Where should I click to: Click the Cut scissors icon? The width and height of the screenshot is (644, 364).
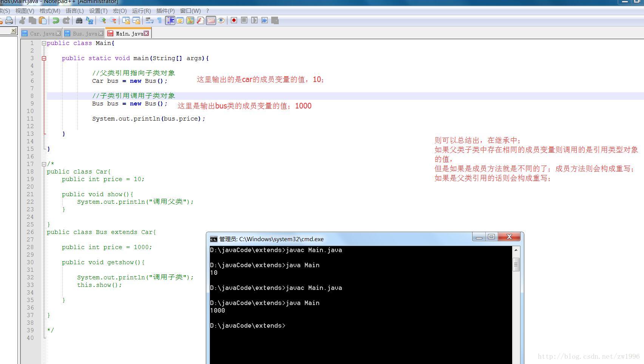pyautogui.click(x=22, y=20)
